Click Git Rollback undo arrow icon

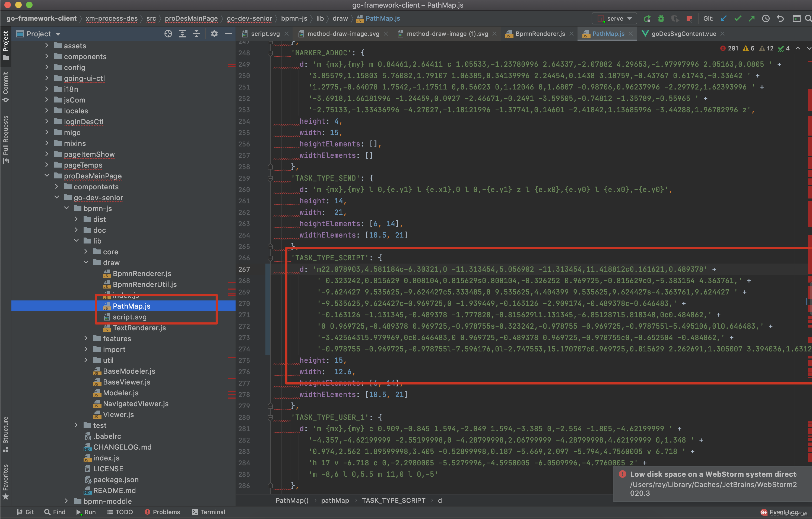click(780, 18)
